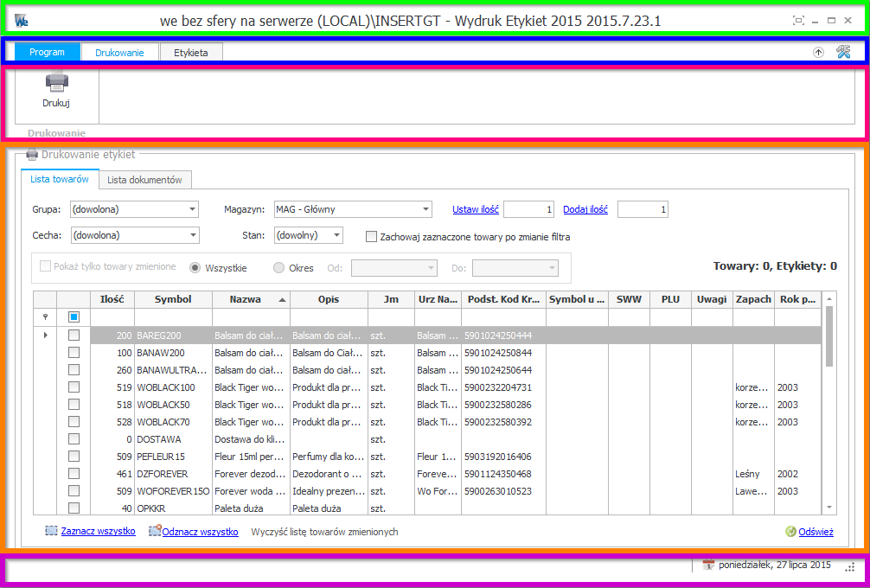Viewport: 870px width, 588px height.
Task: Click the Ustaw ilość link
Action: click(476, 209)
